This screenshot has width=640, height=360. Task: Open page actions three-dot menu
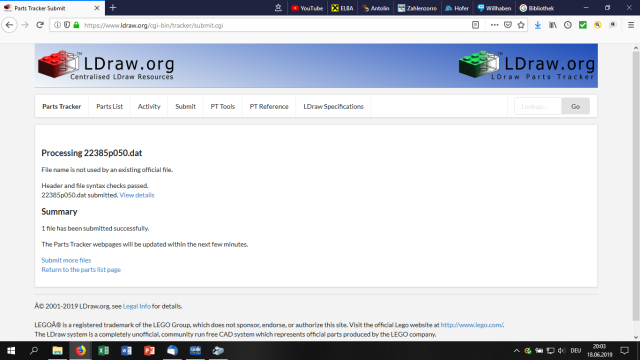pos(494,25)
